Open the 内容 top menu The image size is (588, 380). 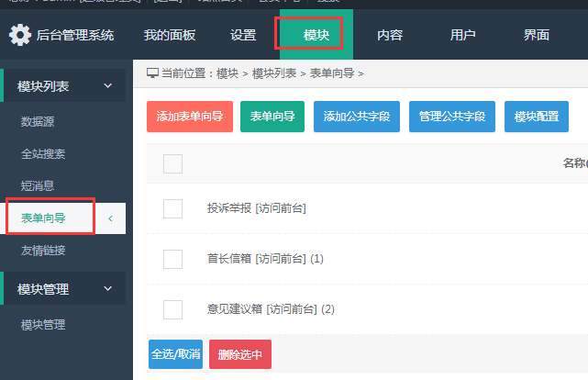(390, 35)
